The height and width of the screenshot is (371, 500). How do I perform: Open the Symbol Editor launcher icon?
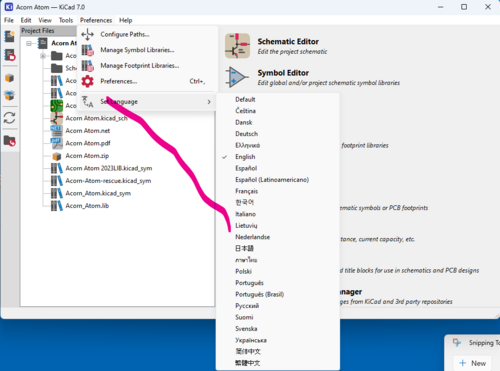pyautogui.click(x=237, y=77)
